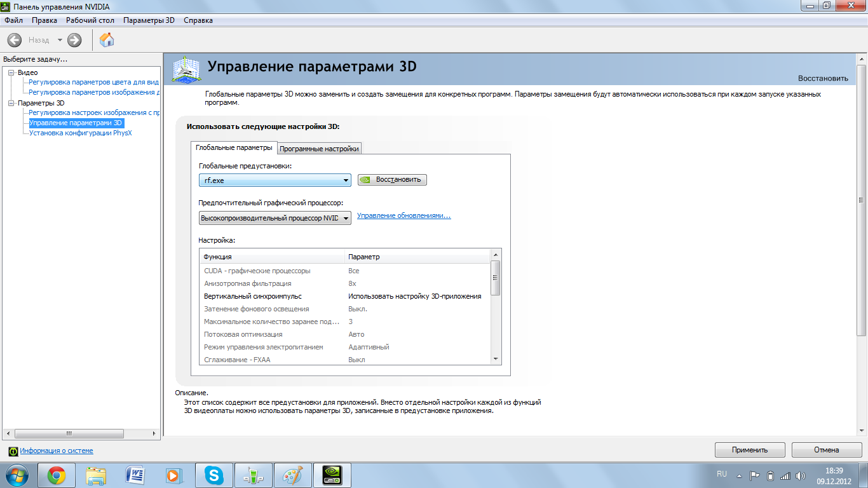868x488 pixels.
Task: Click the NVIDIA Control Panel taskbar icon
Action: pos(333,475)
